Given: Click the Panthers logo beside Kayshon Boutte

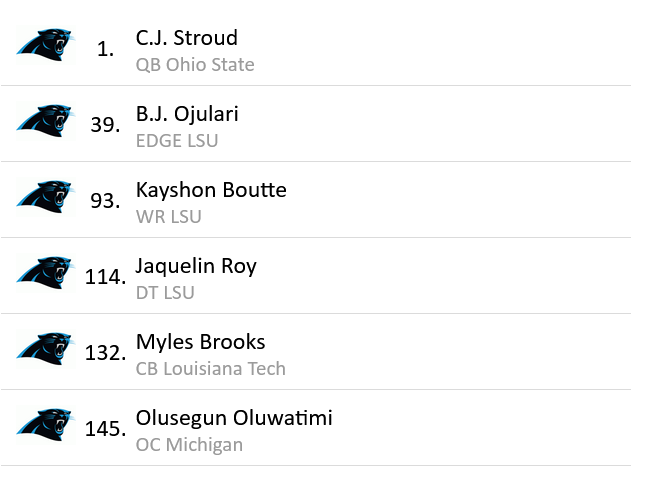Looking at the screenshot, I should [45, 197].
